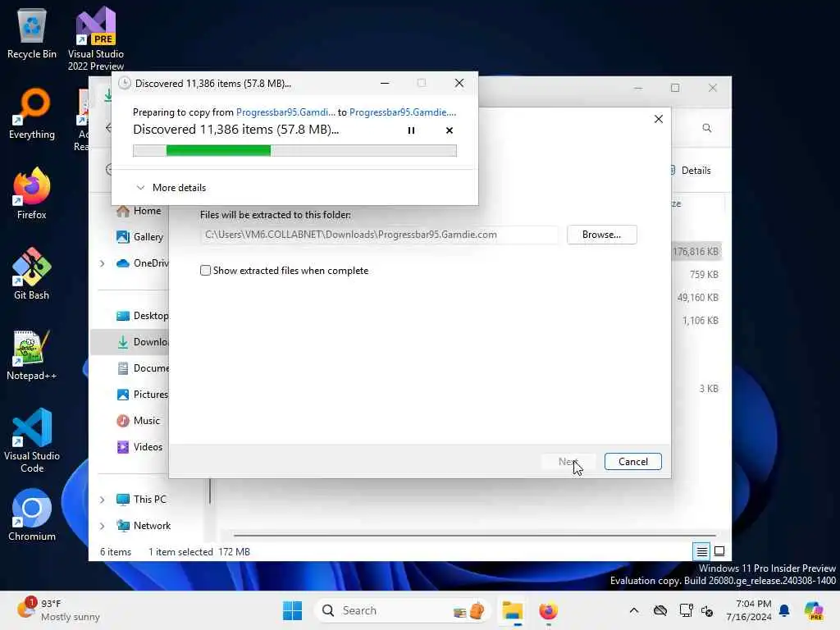
Task: Open source Progressbar95.Gamdi... link
Action: tap(285, 112)
